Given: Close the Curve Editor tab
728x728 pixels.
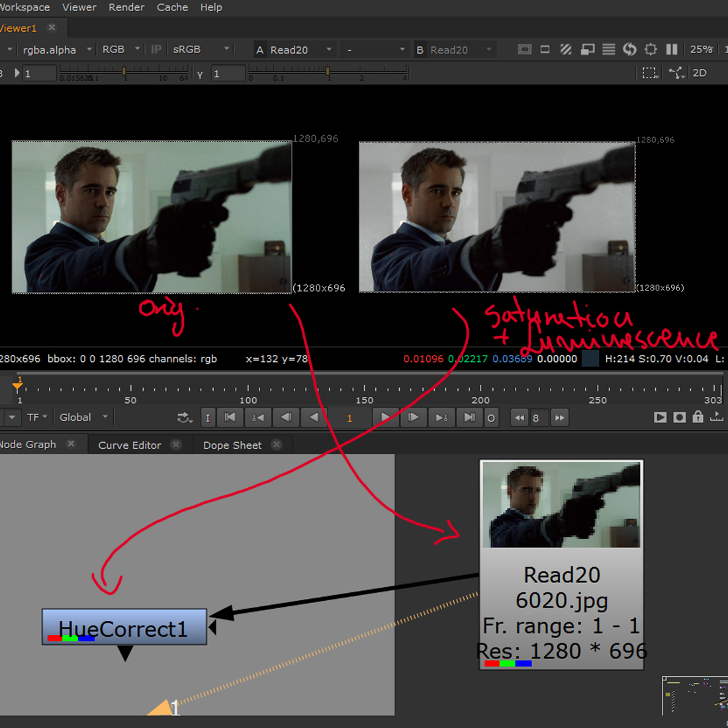Looking at the screenshot, I should 176,445.
